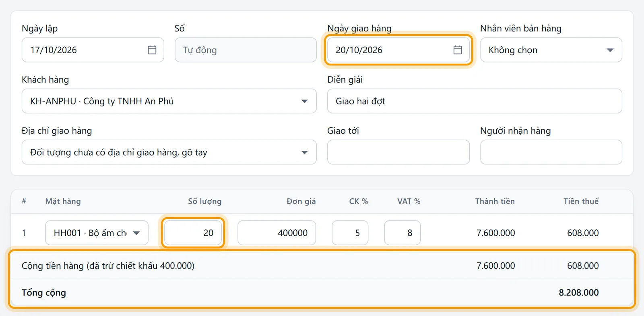Click the CK % field showing 5
644x316 pixels.
350,233
